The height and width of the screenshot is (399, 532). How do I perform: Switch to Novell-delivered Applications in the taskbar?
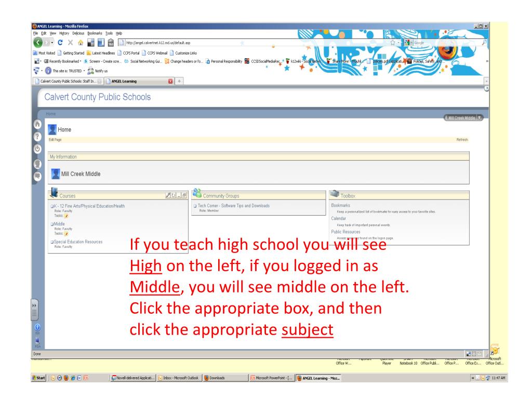[133, 378]
